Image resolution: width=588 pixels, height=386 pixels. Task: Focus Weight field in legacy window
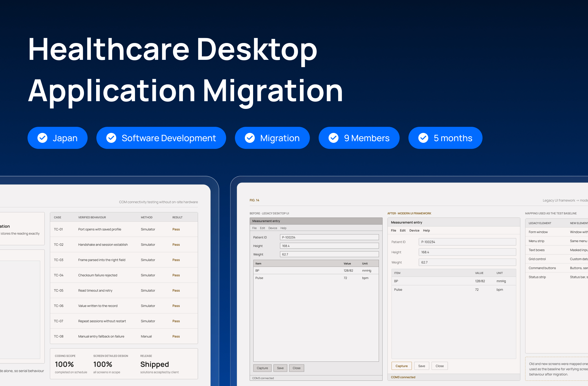329,254
